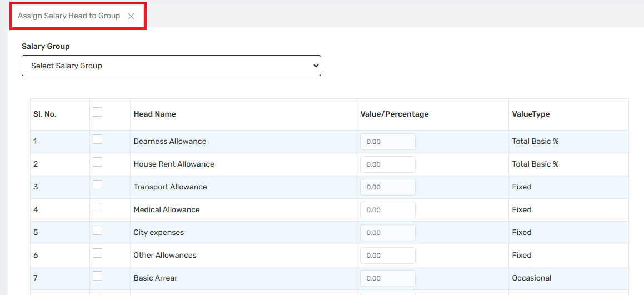Click the Salary Group label

coord(46,47)
